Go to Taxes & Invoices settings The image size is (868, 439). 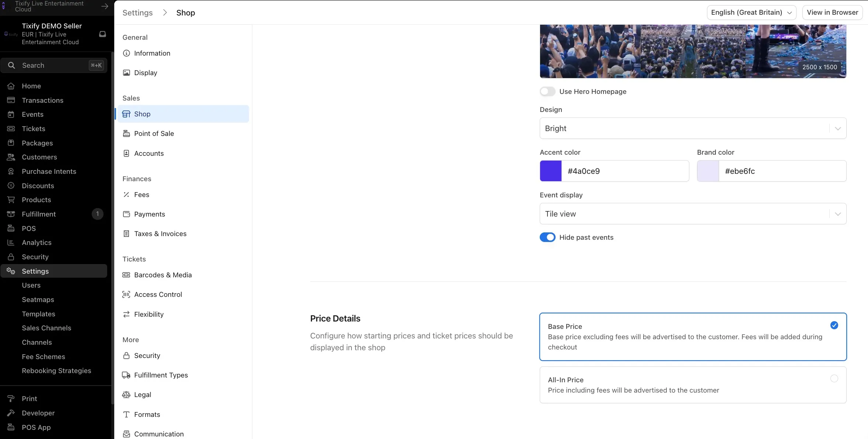click(x=160, y=233)
